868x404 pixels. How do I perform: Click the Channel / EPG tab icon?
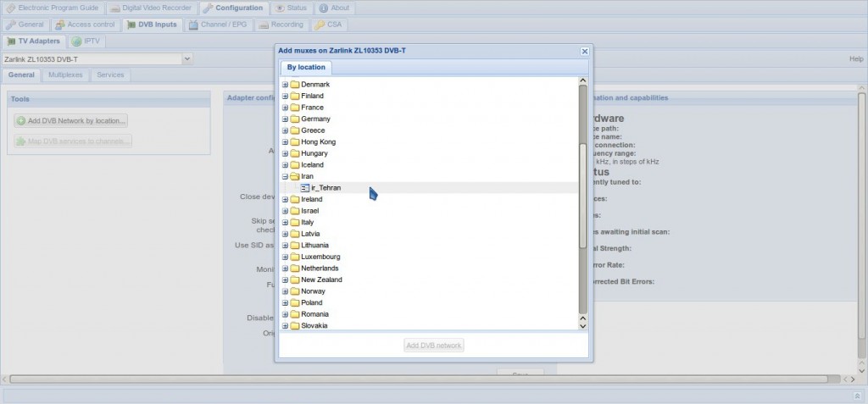pos(193,25)
